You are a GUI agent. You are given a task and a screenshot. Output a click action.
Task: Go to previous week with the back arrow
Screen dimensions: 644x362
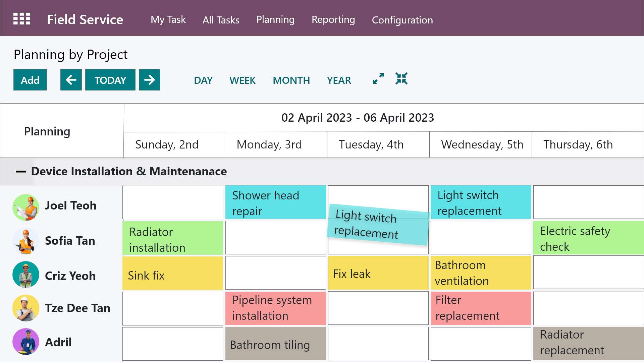71,80
